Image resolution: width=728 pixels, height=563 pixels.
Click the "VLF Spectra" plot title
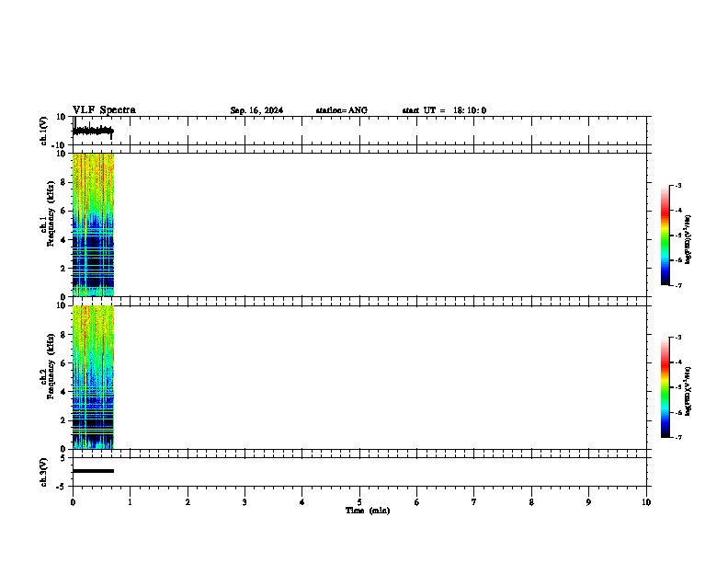[x=104, y=110]
